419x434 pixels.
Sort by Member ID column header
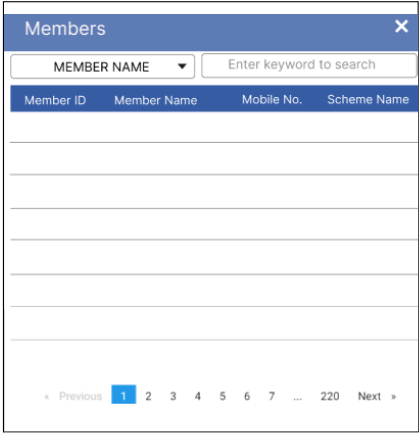click(x=55, y=100)
